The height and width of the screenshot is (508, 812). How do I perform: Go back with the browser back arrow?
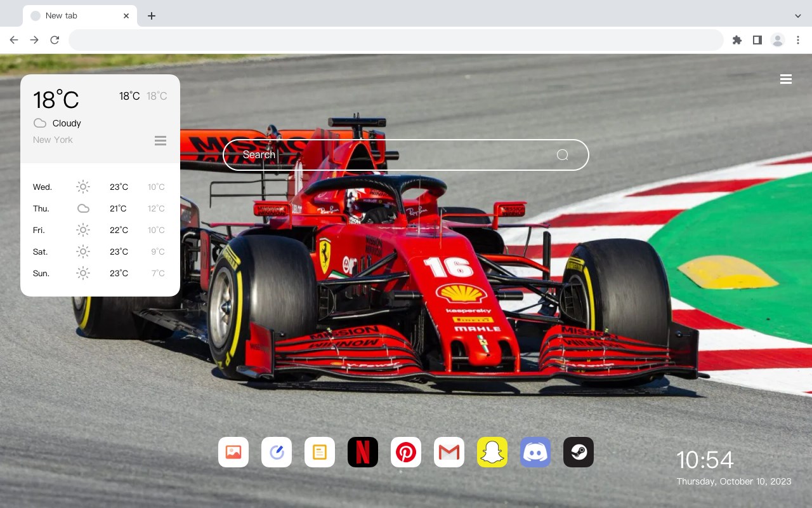14,40
